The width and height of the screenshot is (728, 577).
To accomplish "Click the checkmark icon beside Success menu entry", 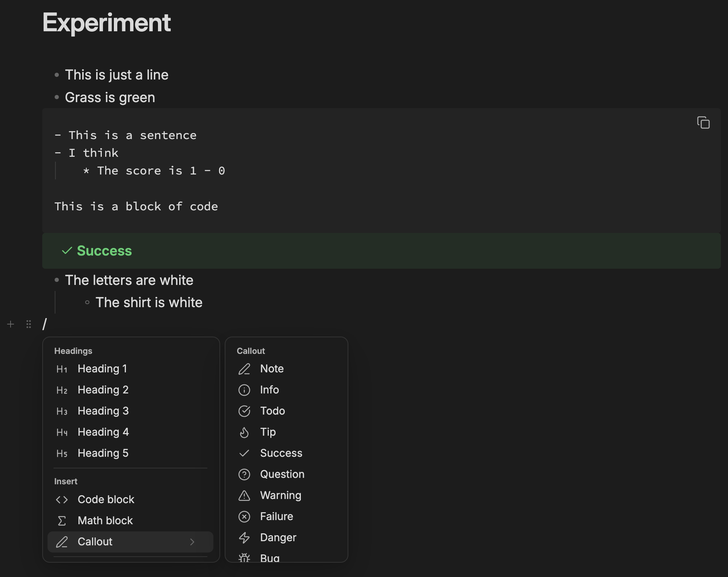I will pos(244,453).
